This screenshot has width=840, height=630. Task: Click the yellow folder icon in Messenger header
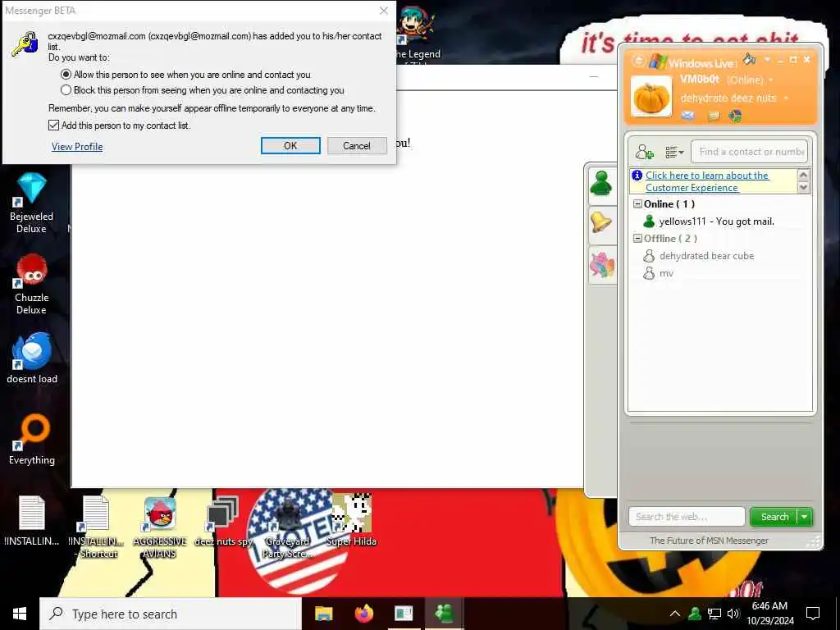(714, 116)
